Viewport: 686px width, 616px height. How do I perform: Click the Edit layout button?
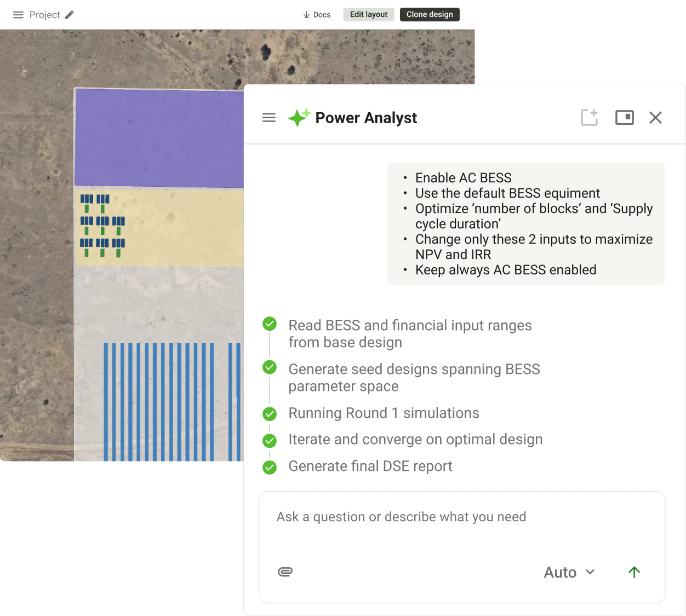[x=369, y=14]
